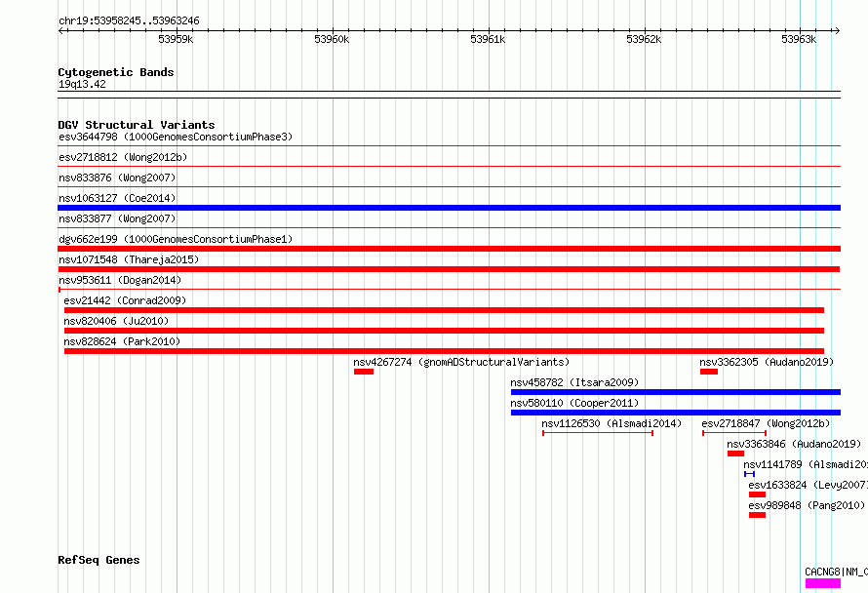Click the red nsv820406 (Ju2010) bar
Viewport: 868px width, 593px height.
click(444, 331)
